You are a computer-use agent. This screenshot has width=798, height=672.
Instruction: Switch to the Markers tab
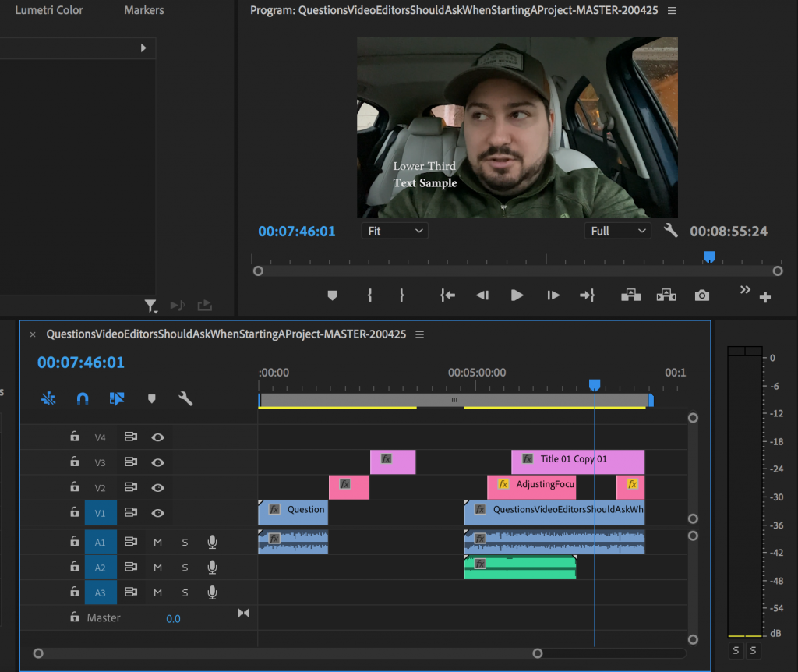[144, 10]
